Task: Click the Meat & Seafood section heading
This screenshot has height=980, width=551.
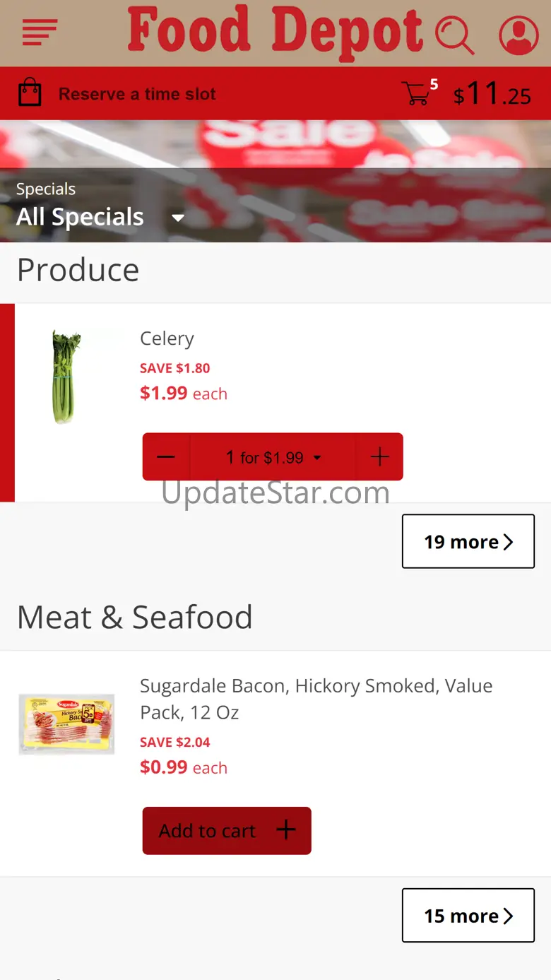Action: [134, 617]
